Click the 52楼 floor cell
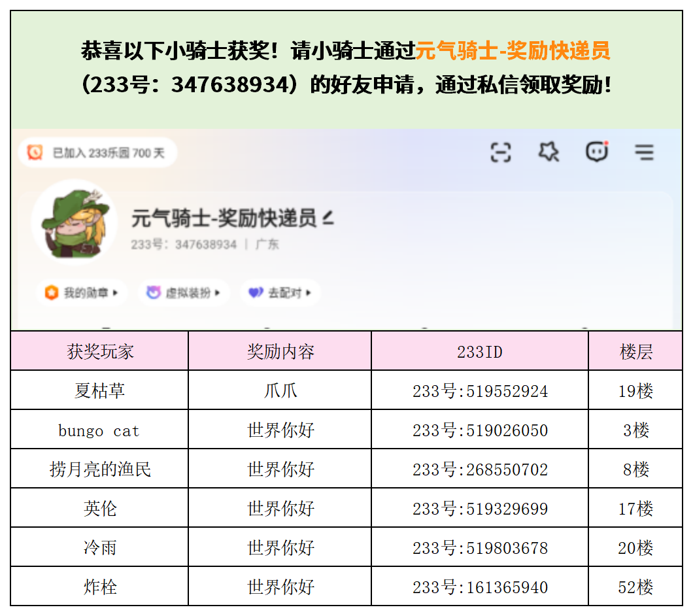This screenshot has width=693, height=616. 635,587
